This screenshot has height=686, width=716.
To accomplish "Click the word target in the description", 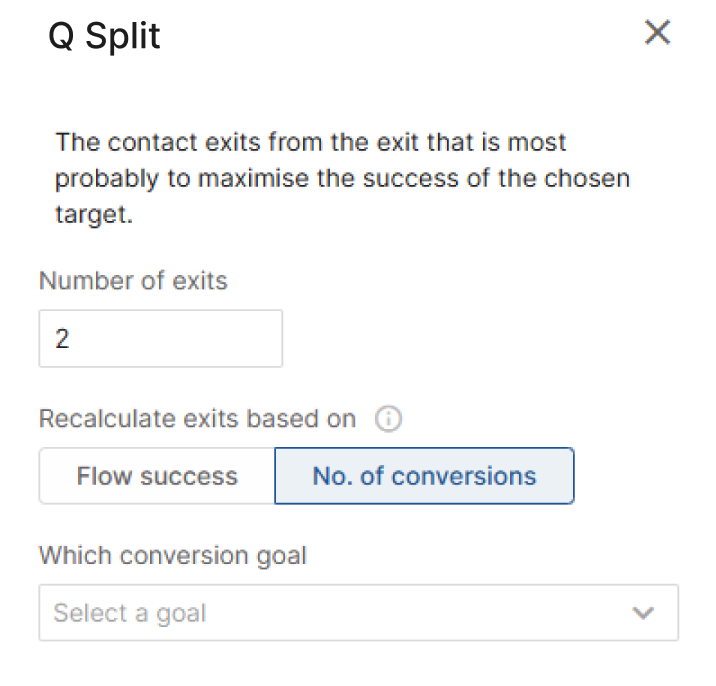I will coord(94,215).
